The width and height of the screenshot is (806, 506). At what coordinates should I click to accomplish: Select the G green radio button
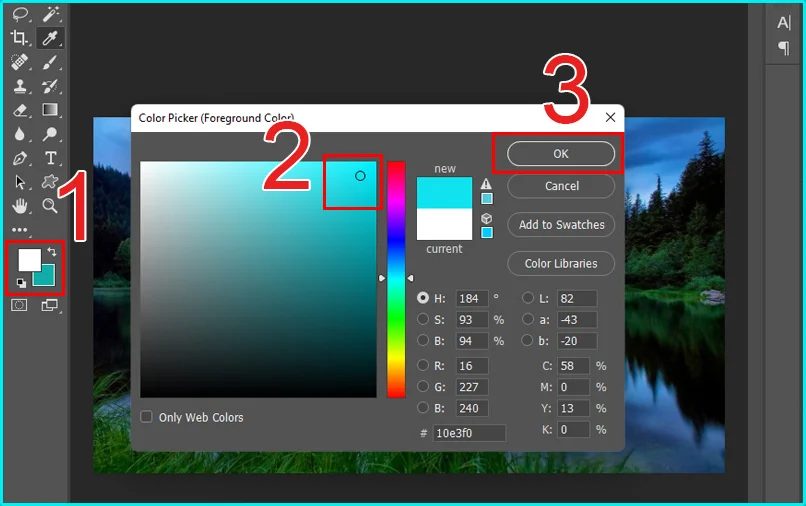point(423,386)
